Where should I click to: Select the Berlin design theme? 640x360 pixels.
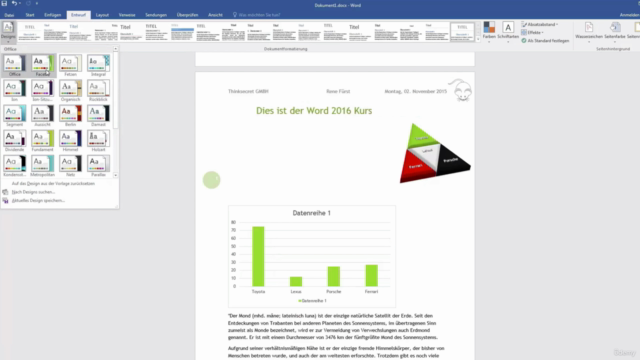tap(70, 116)
